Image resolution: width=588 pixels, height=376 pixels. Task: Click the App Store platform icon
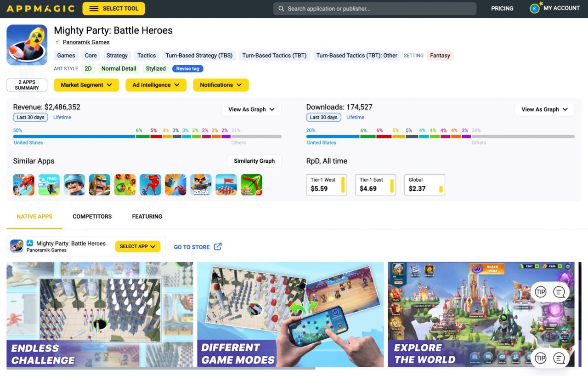30,243
